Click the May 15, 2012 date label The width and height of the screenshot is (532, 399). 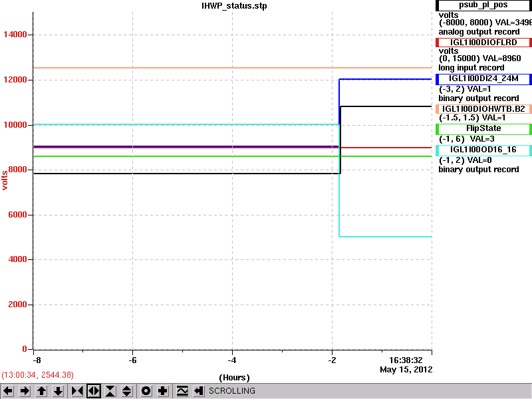pos(406,370)
